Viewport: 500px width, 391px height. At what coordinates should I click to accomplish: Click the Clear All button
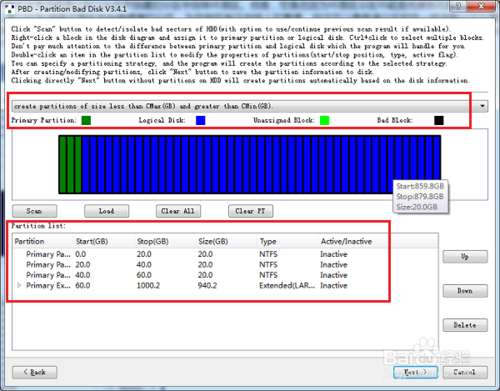click(178, 211)
